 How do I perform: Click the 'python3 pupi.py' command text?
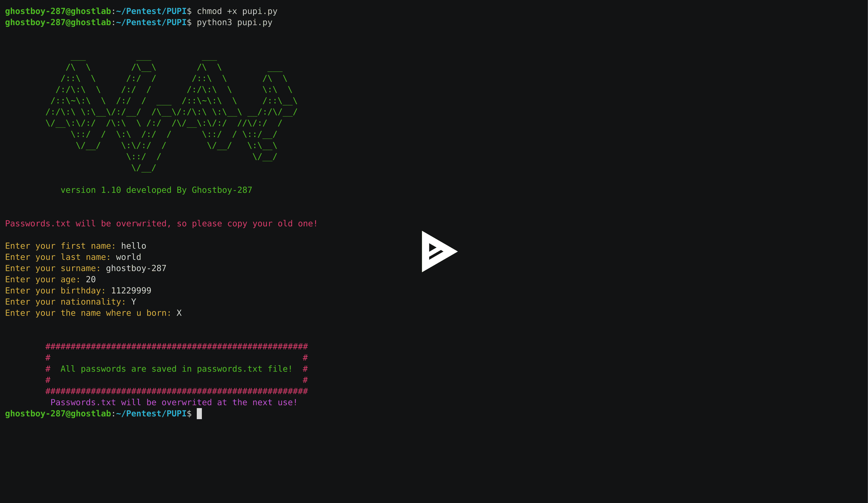[235, 22]
